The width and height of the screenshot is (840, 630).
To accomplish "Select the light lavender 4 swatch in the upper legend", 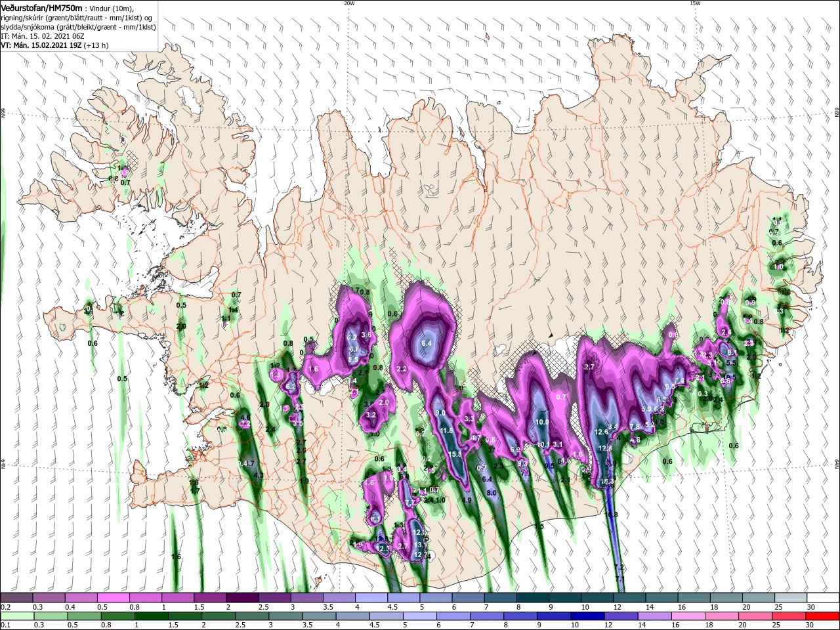I will (371, 598).
